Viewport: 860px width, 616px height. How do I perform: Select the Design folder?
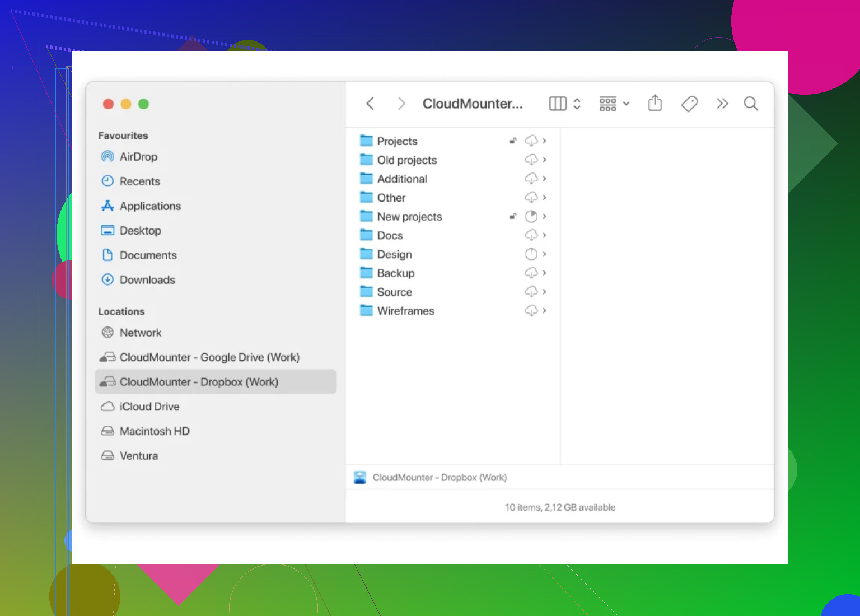point(453,254)
